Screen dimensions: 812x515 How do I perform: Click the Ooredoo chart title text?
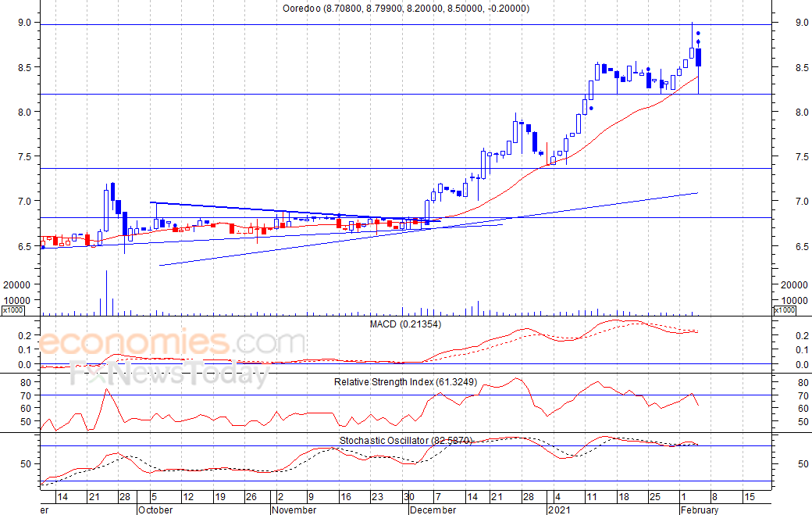pos(405,9)
